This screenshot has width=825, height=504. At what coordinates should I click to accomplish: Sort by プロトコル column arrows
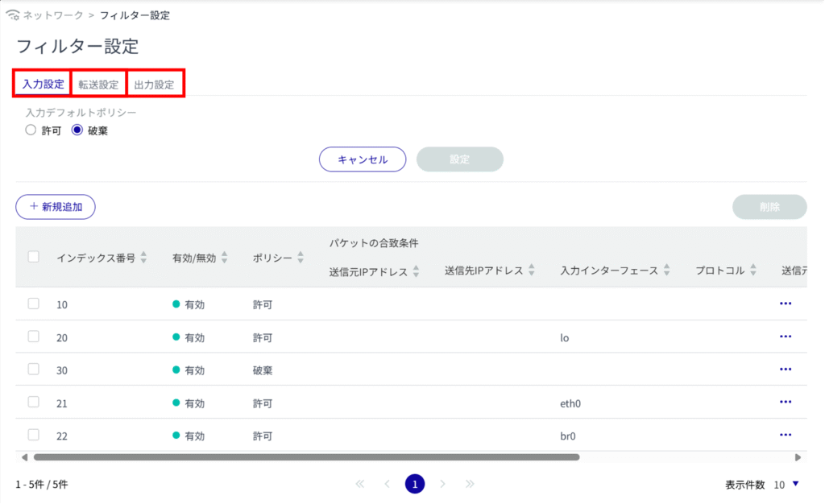pos(753,271)
